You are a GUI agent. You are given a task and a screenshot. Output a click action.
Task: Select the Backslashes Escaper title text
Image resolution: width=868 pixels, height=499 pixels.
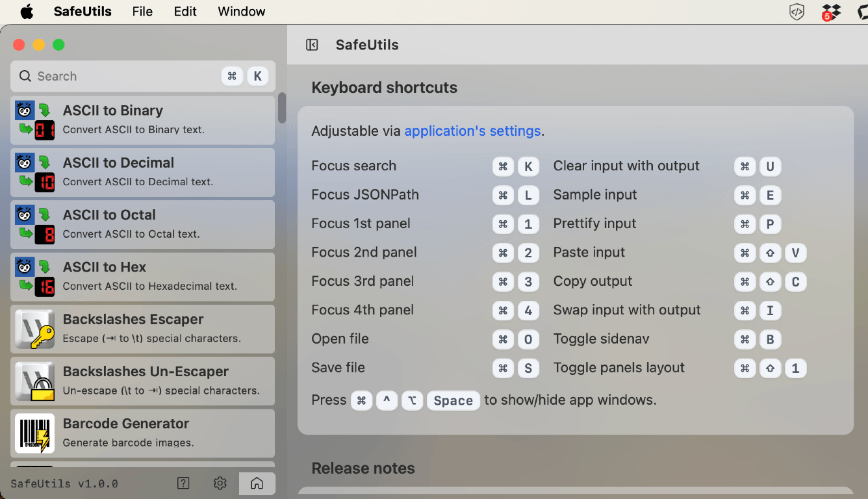[133, 319]
